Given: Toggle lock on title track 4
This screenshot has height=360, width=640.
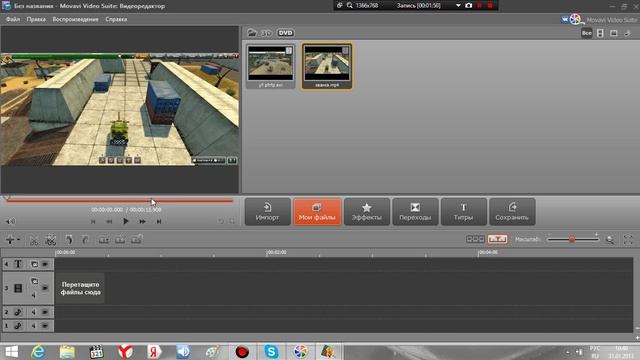Looking at the screenshot, I should (x=34, y=264).
